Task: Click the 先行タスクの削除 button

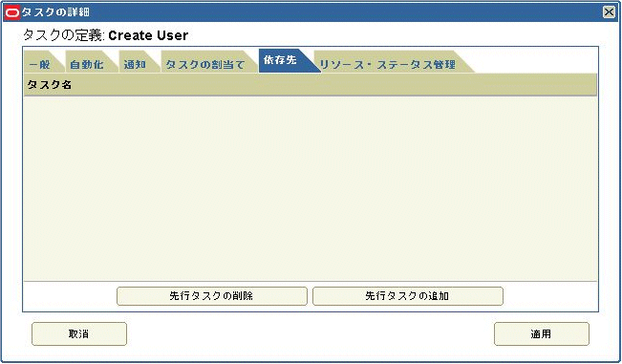Action: point(212,296)
